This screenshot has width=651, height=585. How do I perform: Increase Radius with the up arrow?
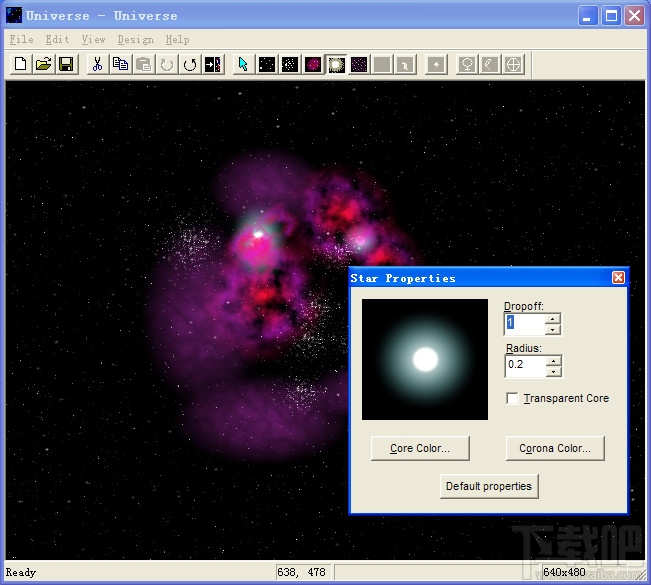click(553, 360)
